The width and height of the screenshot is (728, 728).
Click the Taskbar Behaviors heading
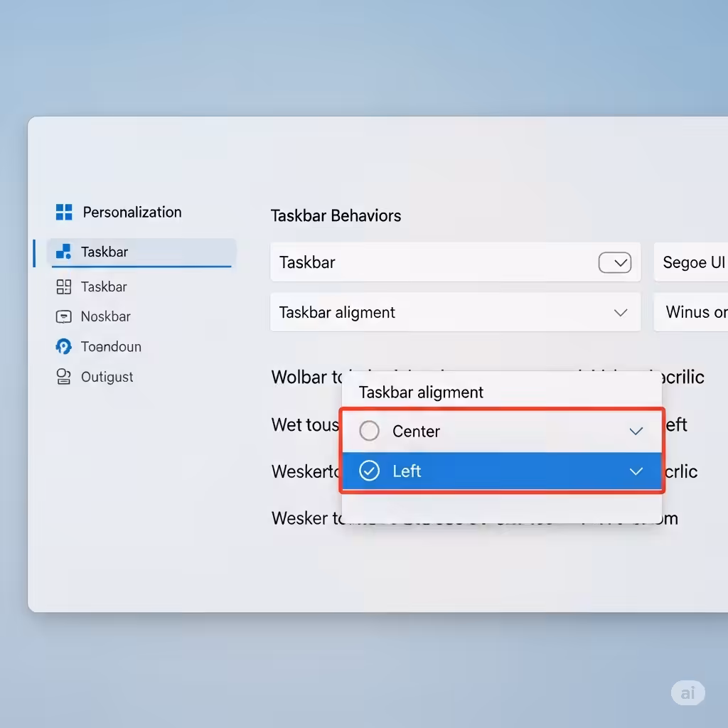[x=336, y=216]
